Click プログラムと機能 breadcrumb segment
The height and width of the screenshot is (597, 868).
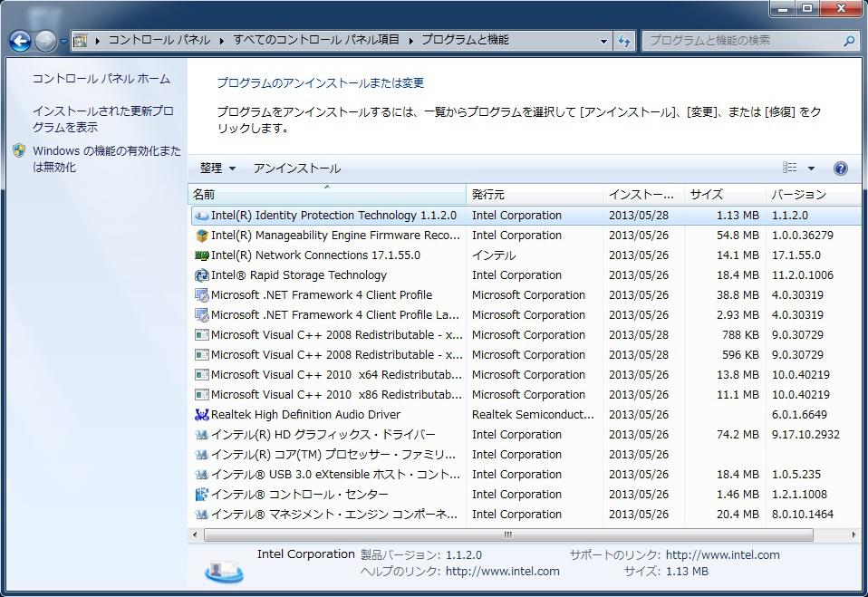point(465,40)
